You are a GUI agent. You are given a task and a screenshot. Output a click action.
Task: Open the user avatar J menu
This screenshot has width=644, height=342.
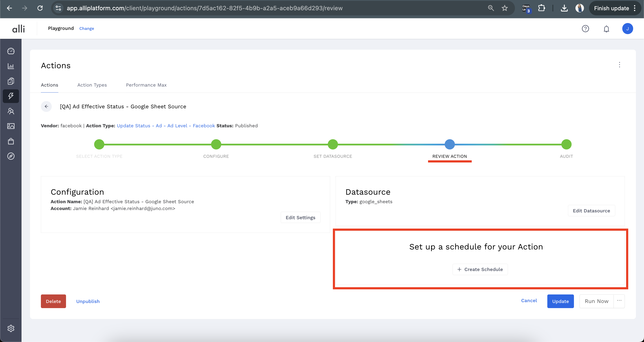[627, 29]
